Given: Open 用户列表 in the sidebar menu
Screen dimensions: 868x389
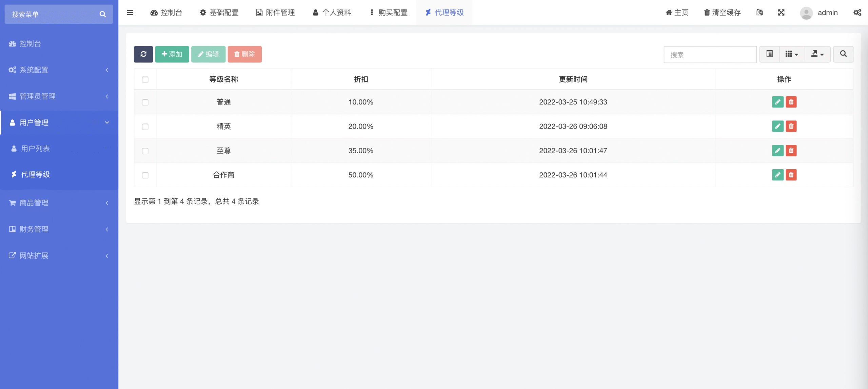Looking at the screenshot, I should coord(35,149).
